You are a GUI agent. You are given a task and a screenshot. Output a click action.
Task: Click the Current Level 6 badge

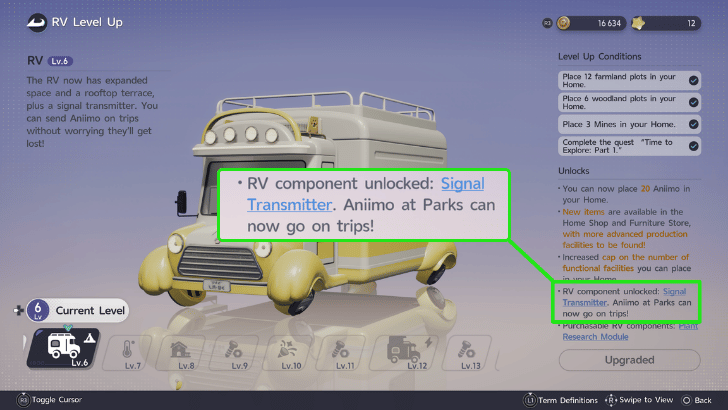click(38, 311)
